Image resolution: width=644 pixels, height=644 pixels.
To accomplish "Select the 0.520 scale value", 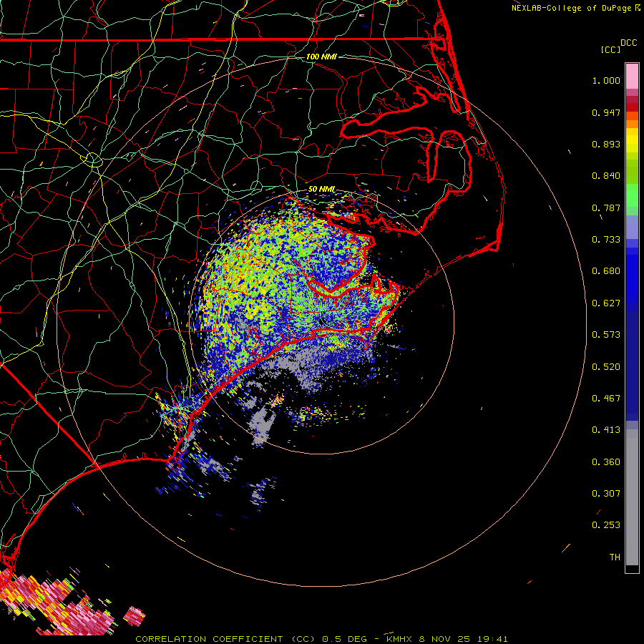I will click(606, 367).
